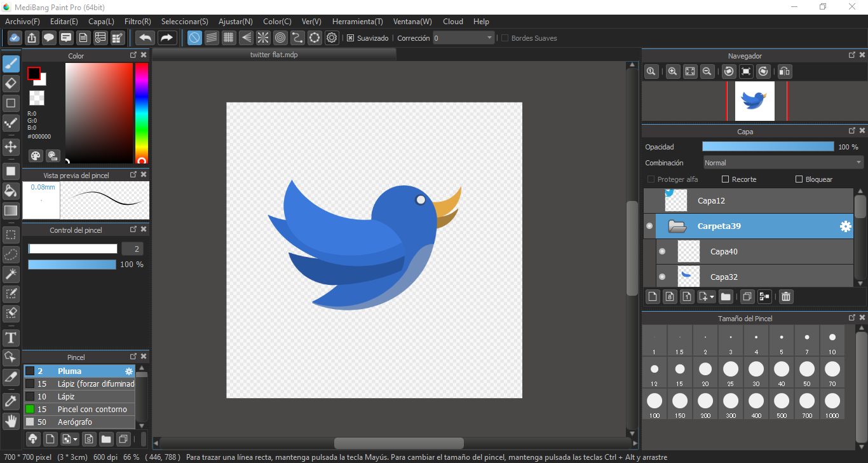Open the Archivo(F) menu
The image size is (868, 463).
coord(22,22)
